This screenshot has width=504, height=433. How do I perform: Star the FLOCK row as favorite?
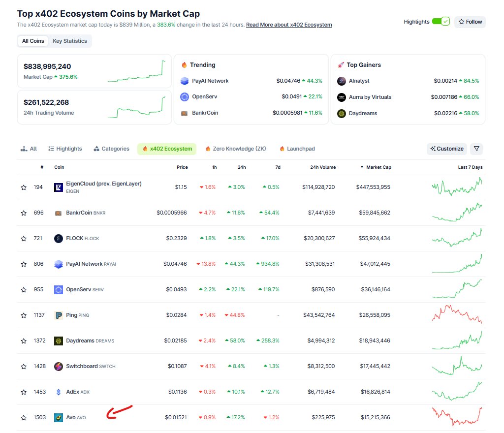24,238
